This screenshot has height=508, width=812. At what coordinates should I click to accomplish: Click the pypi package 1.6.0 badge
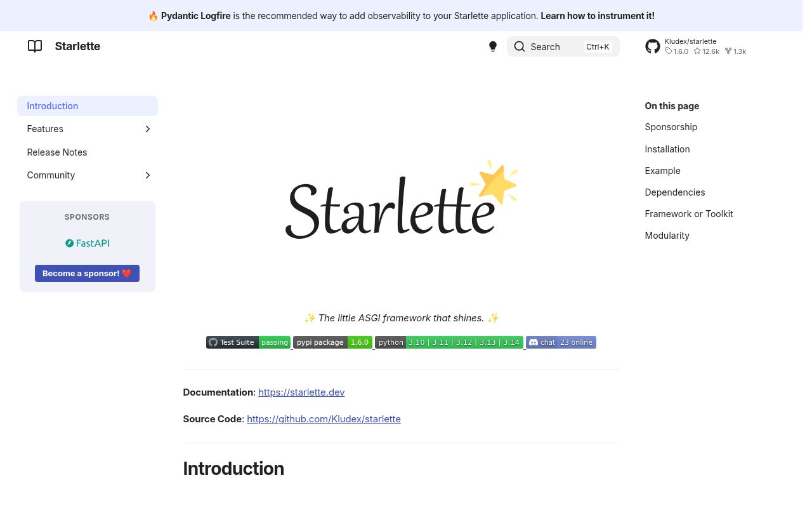coord(332,342)
